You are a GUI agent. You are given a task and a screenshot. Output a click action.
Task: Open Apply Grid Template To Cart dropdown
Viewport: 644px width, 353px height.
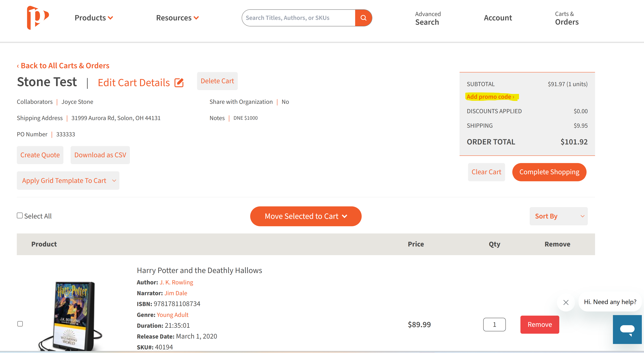point(68,180)
